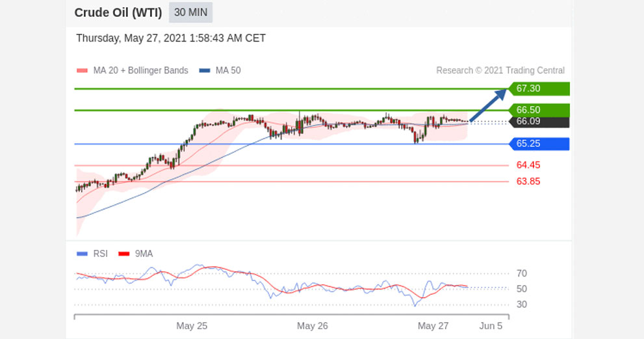
Task: Click the 9MA legend color swatch
Action: pos(124,254)
